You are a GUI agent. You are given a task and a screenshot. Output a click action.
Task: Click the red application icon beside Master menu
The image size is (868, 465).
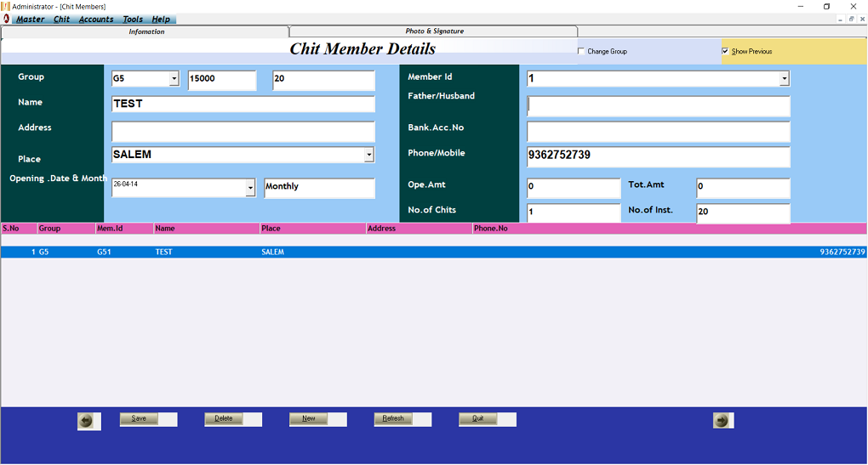coord(7,19)
